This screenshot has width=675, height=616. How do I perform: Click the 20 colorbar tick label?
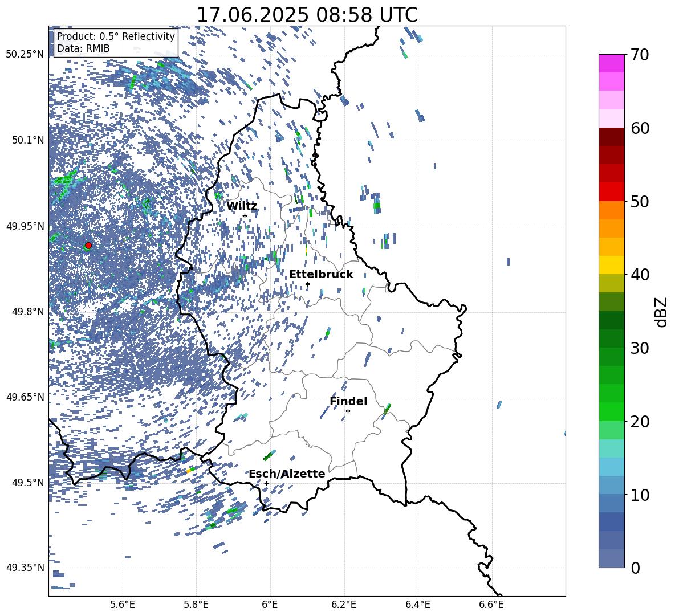tap(640, 422)
